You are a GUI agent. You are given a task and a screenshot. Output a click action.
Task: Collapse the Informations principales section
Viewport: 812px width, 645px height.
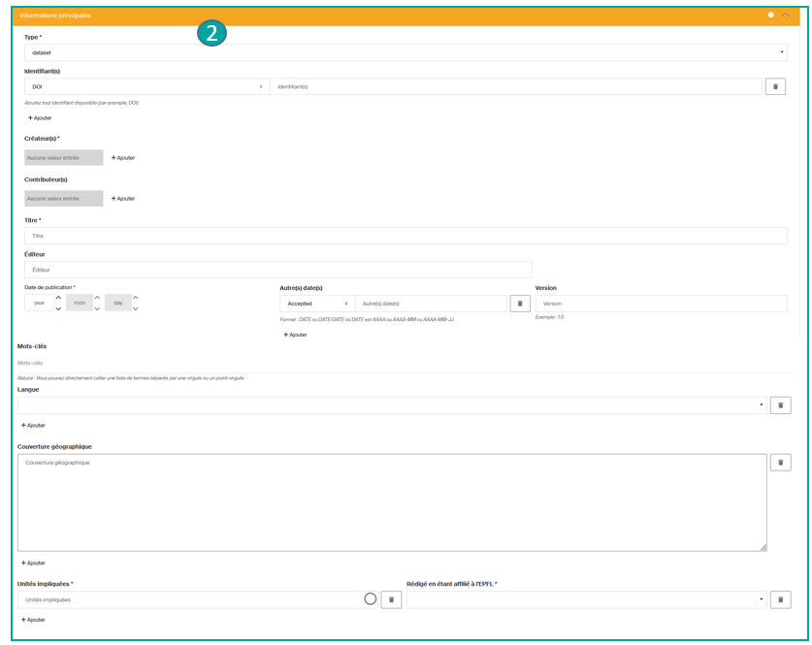(787, 16)
